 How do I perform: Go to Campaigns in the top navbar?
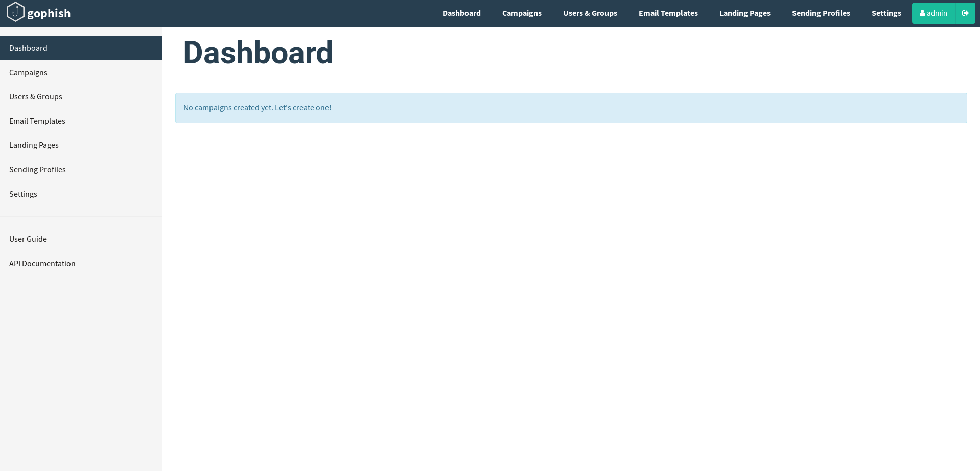[x=522, y=13]
